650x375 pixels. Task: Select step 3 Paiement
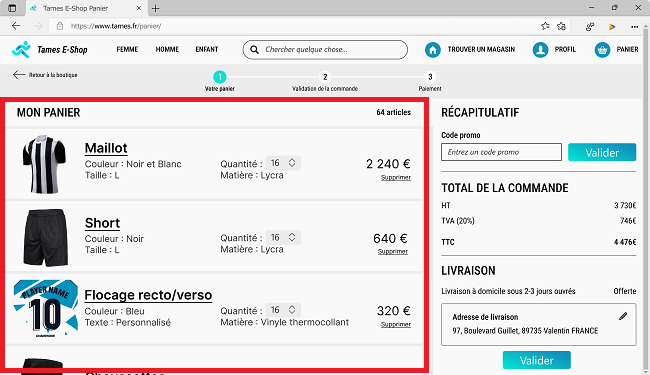tap(430, 77)
